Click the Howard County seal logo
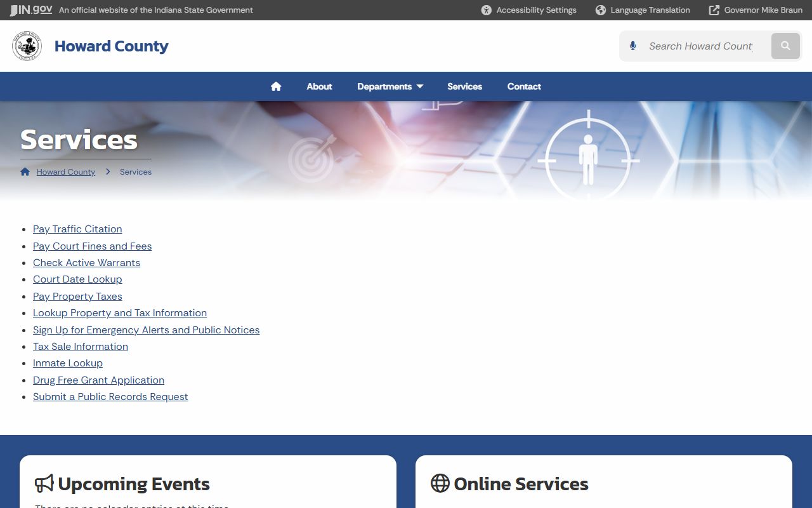This screenshot has width=812, height=508. [x=27, y=46]
